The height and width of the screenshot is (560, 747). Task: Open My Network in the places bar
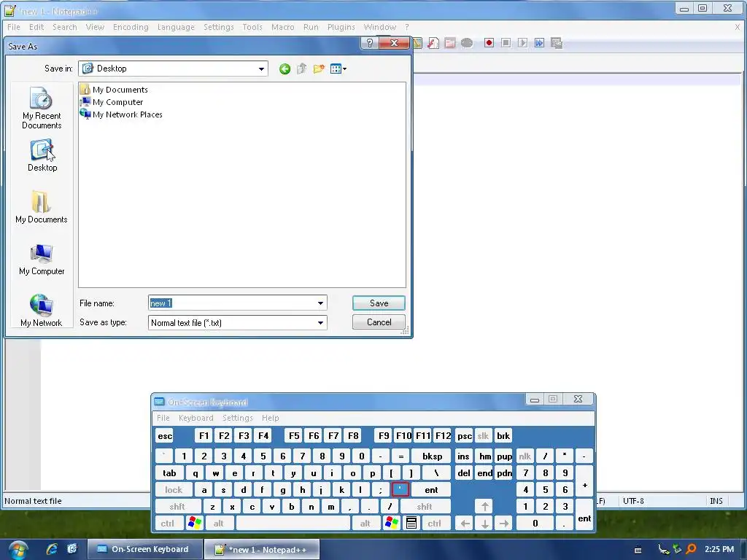[x=42, y=311]
